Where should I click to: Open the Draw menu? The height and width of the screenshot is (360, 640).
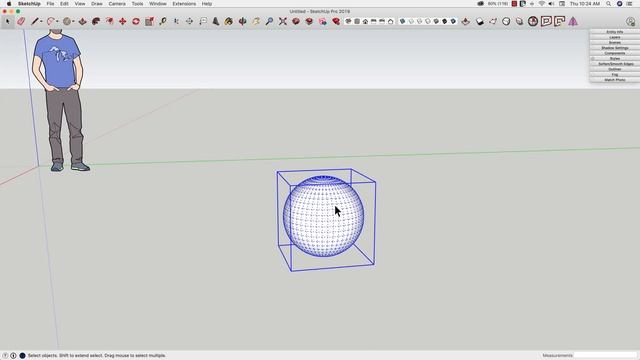[97, 4]
